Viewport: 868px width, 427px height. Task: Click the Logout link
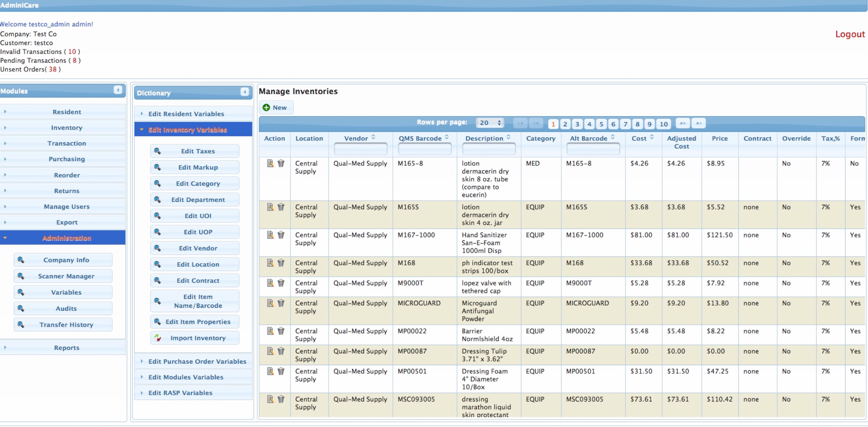tap(849, 34)
